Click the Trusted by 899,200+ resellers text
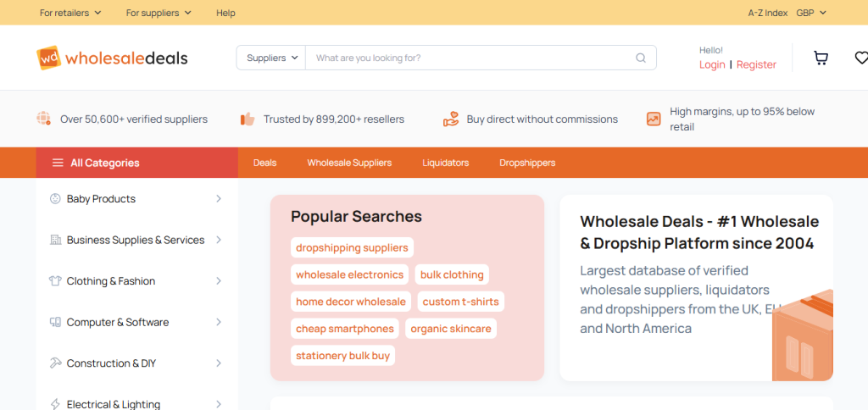 click(334, 119)
